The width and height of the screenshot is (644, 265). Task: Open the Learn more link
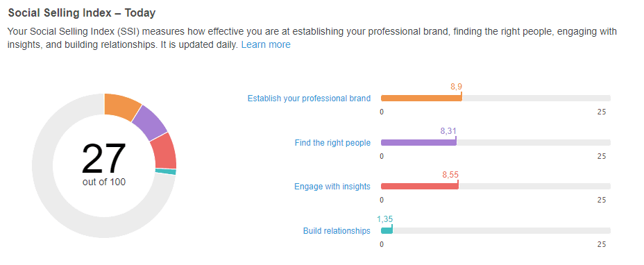click(266, 44)
